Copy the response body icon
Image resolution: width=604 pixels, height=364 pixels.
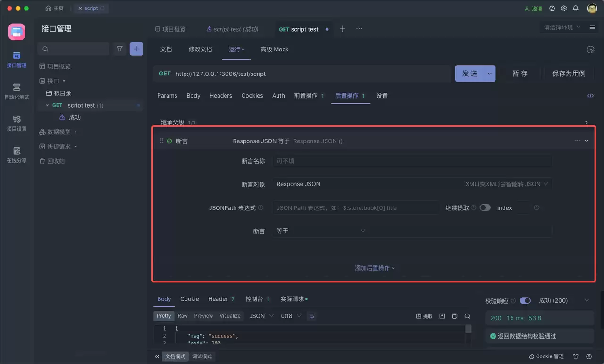(x=454, y=316)
